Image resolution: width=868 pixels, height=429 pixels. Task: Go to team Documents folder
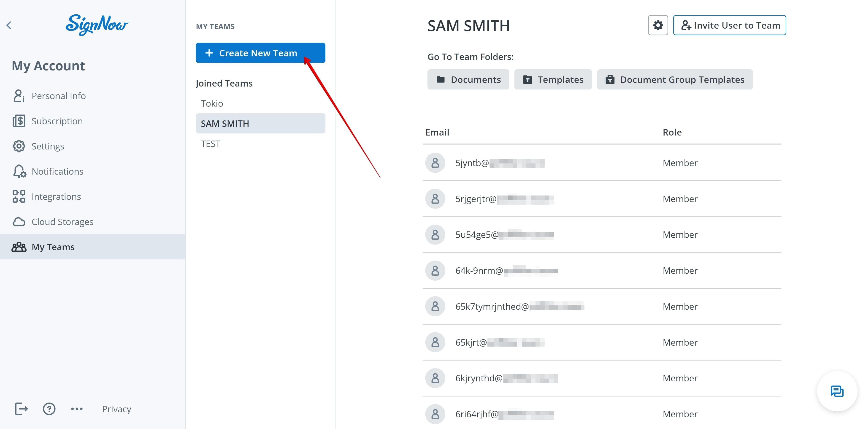(x=468, y=79)
